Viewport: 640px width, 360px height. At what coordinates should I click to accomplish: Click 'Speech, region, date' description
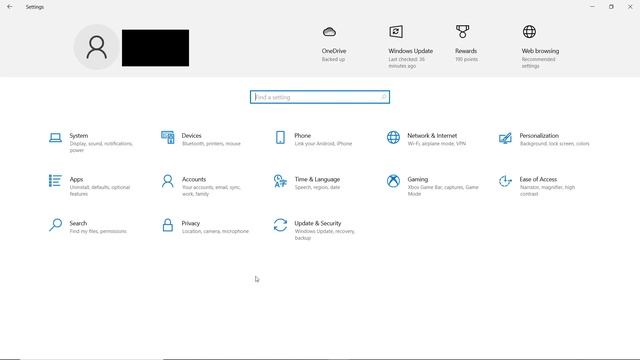pos(318,187)
